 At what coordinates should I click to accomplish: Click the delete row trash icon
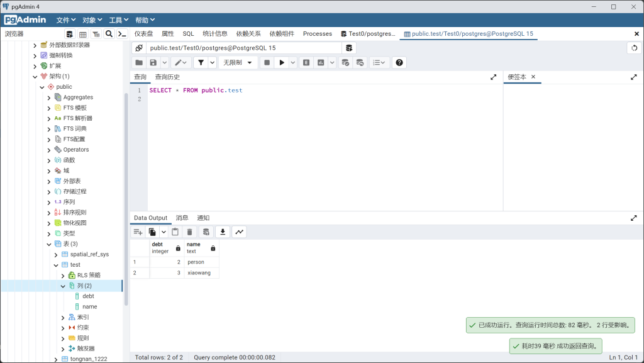tap(189, 232)
